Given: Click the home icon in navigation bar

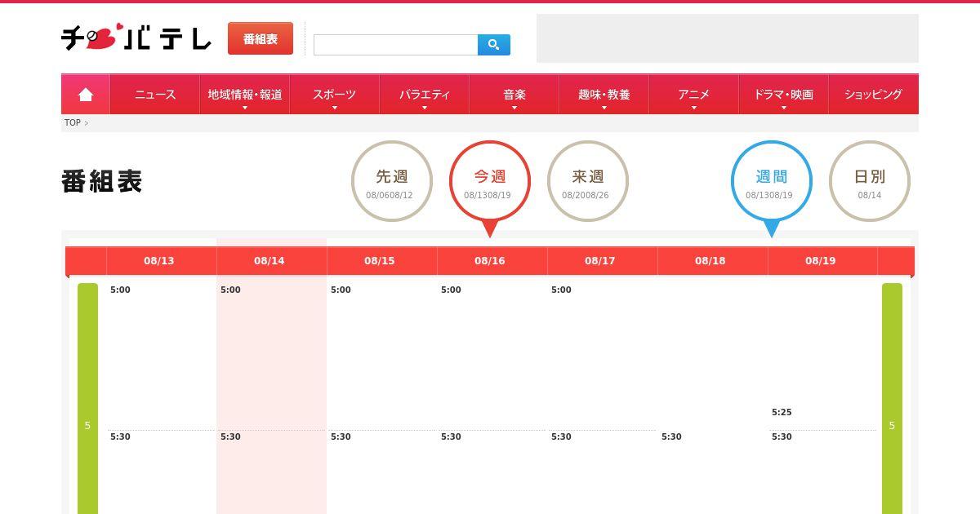Looking at the screenshot, I should click(x=86, y=95).
